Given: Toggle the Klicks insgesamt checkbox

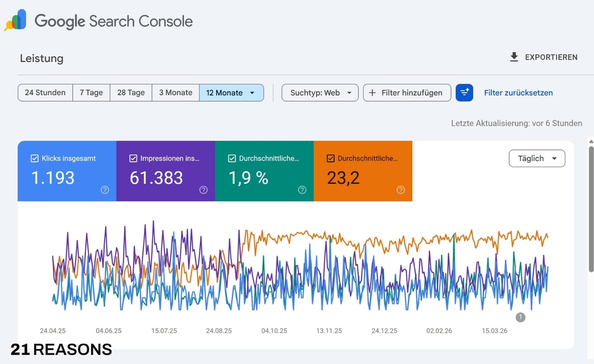Looking at the screenshot, I should pyautogui.click(x=34, y=158).
